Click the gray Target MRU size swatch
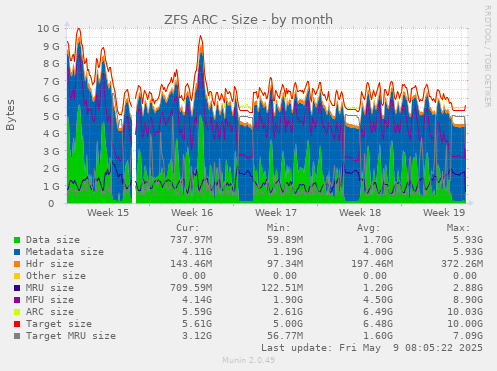497x371 pixels. [x=17, y=336]
